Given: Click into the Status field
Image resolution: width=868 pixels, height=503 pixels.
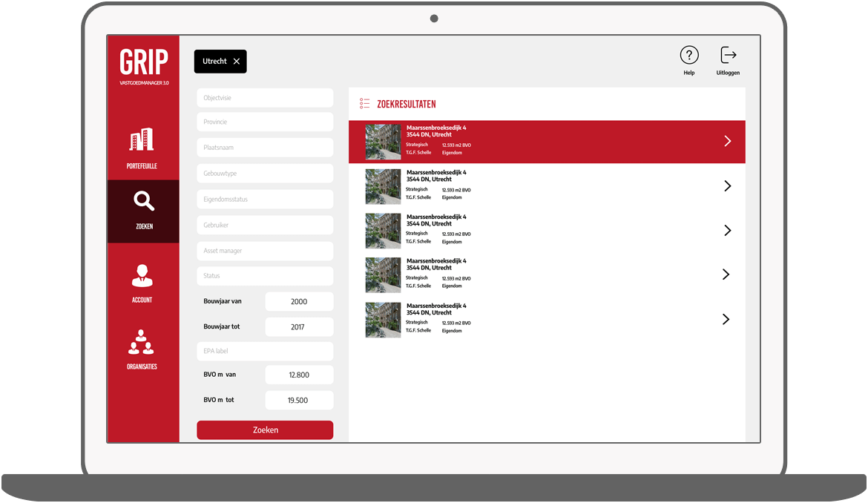Looking at the screenshot, I should pos(265,275).
